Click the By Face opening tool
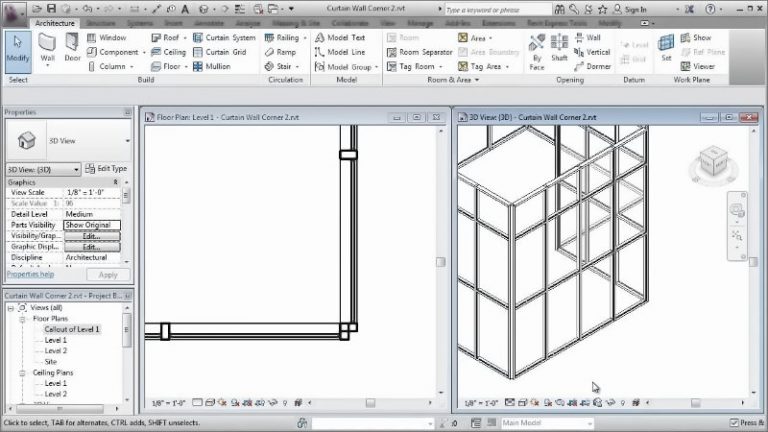 pos(537,50)
